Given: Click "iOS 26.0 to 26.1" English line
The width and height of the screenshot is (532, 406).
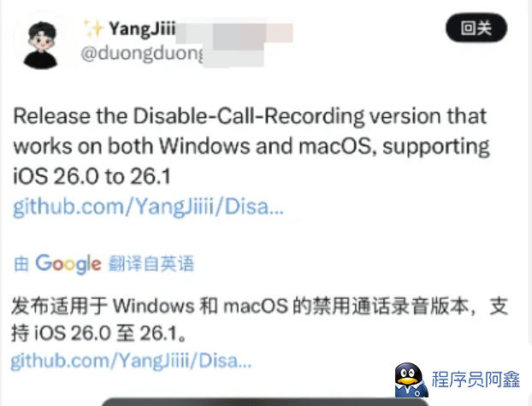Looking at the screenshot, I should [x=92, y=176].
